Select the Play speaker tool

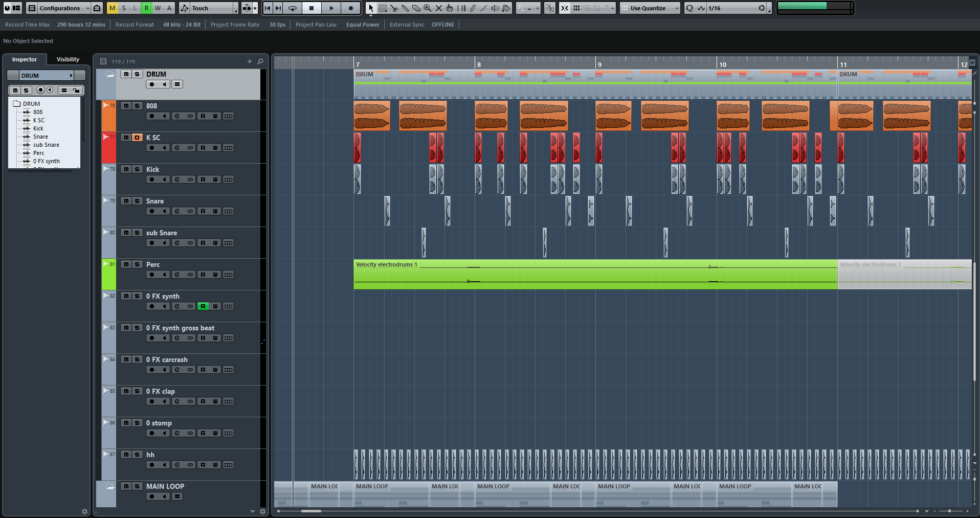495,8
